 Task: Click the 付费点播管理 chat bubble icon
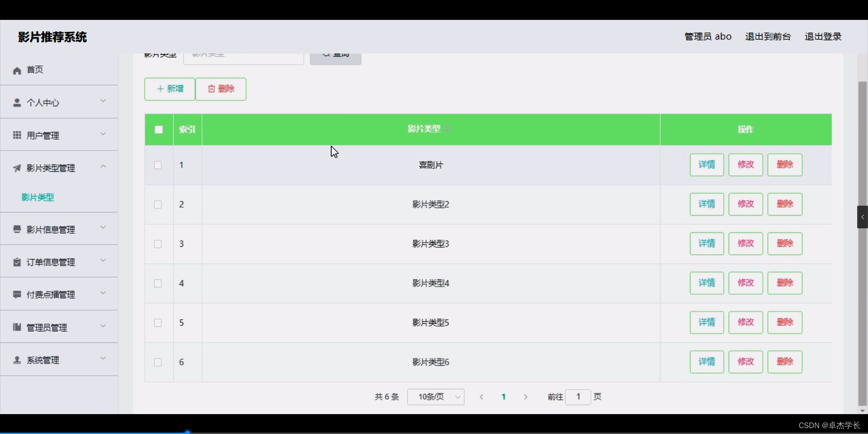[x=17, y=294]
